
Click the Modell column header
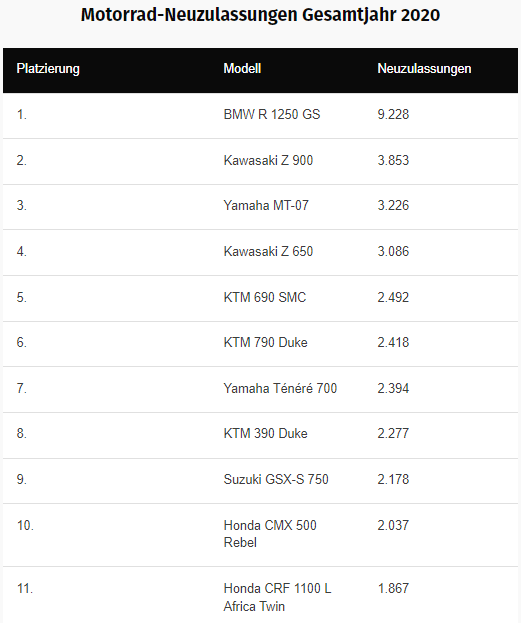click(x=242, y=68)
